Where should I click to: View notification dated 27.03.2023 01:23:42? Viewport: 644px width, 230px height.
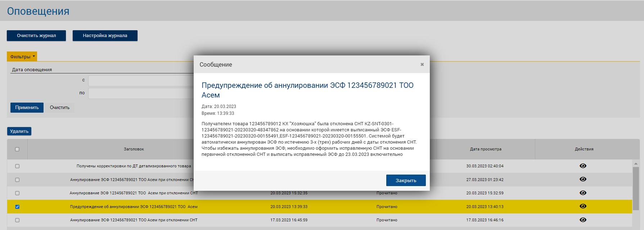(583, 179)
